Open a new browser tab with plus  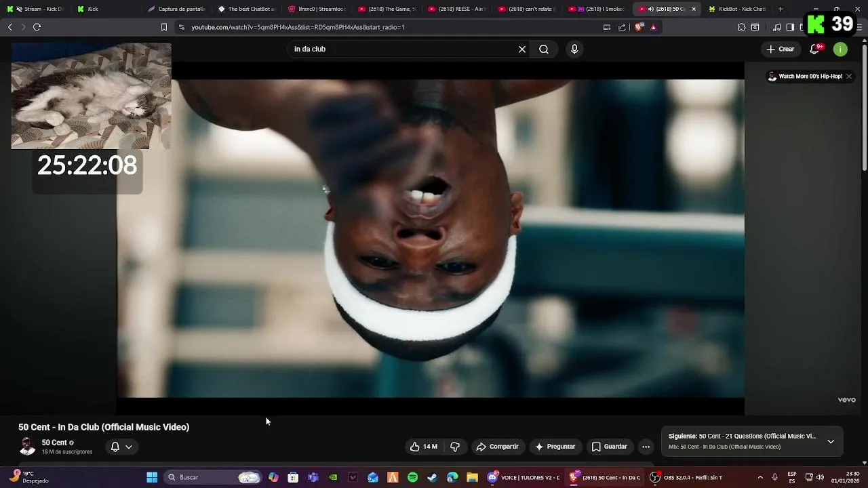click(x=781, y=9)
